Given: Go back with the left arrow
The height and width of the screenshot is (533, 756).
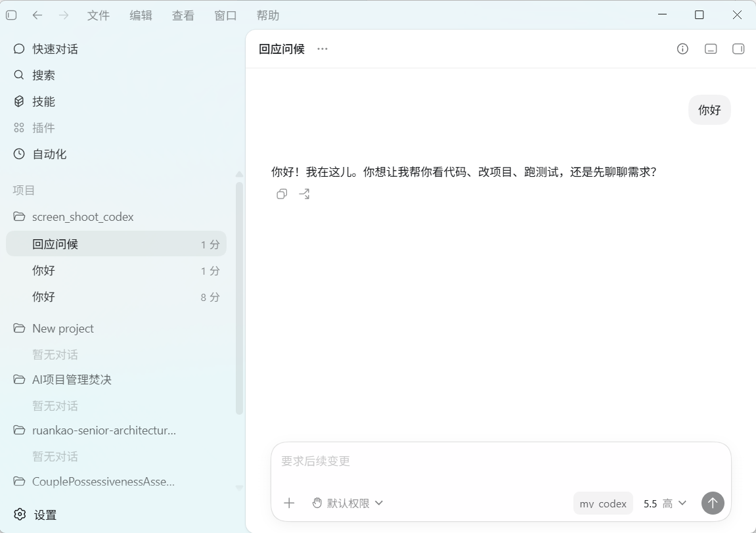Looking at the screenshot, I should pyautogui.click(x=37, y=15).
